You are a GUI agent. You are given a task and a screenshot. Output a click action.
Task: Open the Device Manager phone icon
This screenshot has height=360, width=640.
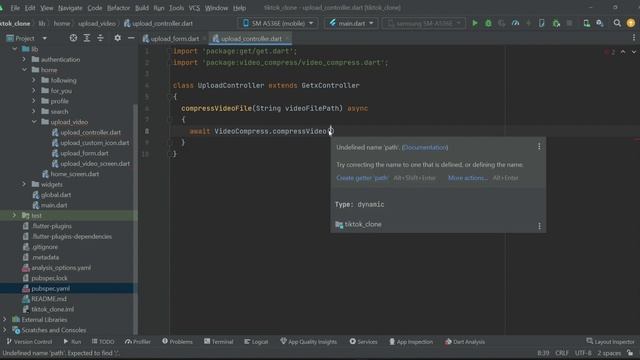coord(587,23)
